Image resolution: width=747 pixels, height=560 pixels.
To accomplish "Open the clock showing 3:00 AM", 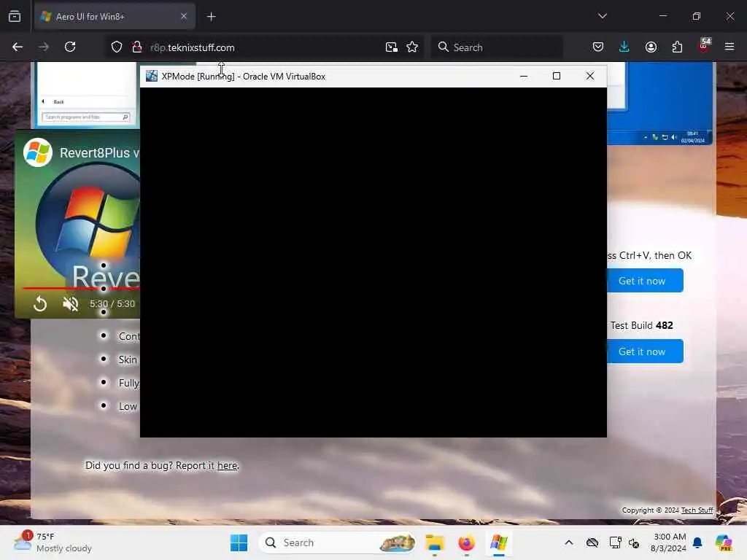I will click(669, 542).
